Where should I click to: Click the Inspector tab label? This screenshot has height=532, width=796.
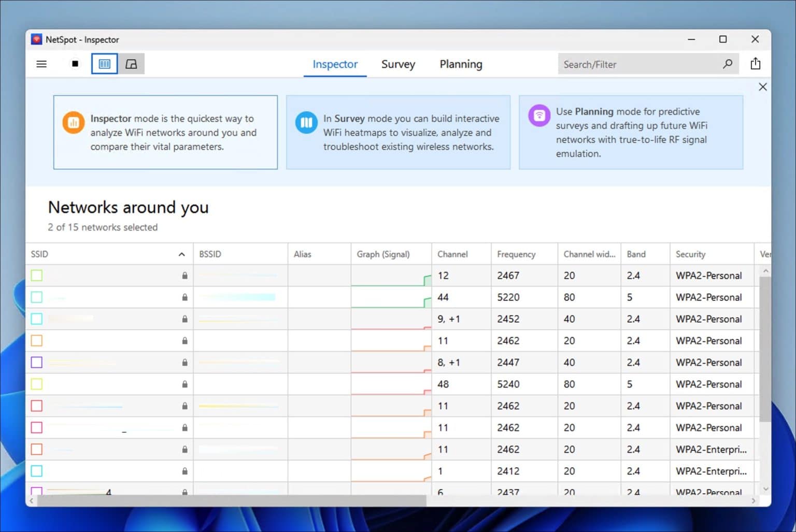pyautogui.click(x=335, y=64)
